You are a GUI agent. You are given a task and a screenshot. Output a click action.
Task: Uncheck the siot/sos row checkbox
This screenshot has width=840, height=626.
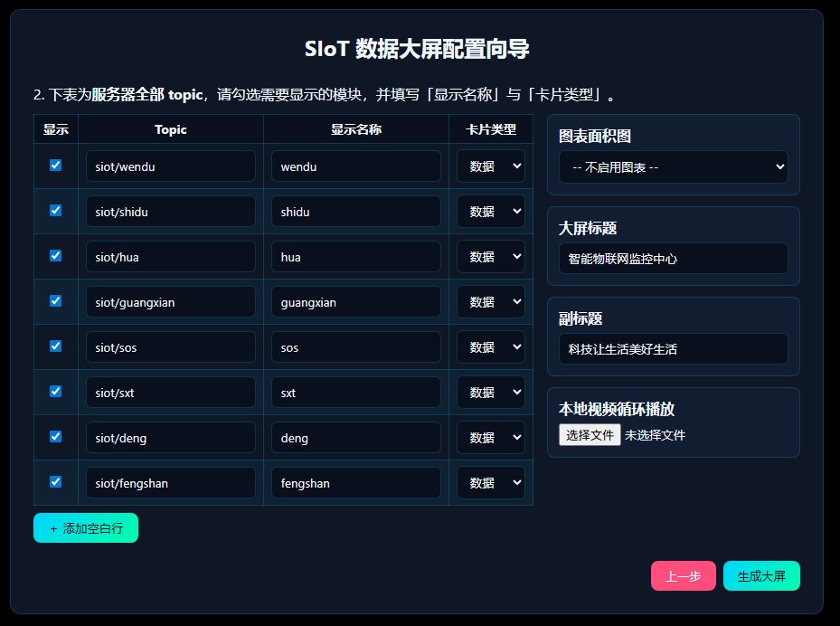tap(56, 346)
